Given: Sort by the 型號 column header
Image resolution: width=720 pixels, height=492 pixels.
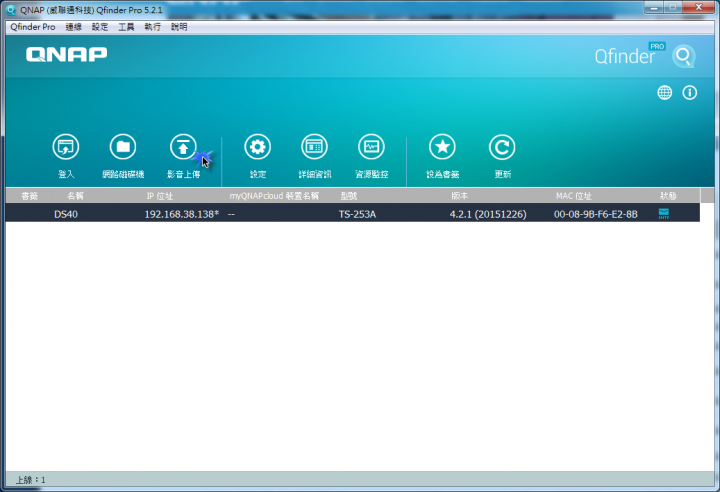Looking at the screenshot, I should pyautogui.click(x=349, y=196).
